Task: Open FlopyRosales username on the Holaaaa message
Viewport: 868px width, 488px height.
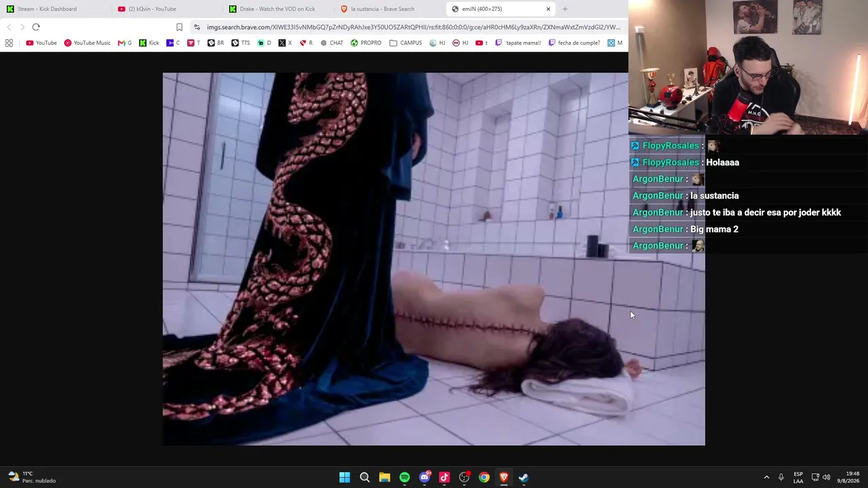Action: (670, 162)
